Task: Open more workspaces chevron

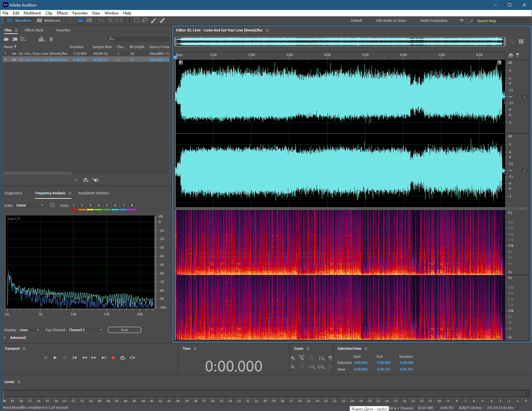Action: click(x=462, y=20)
